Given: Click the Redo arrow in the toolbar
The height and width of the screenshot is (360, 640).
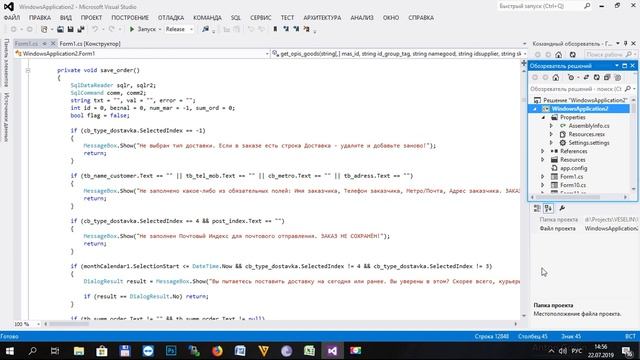Looking at the screenshot, I should click(111, 29).
